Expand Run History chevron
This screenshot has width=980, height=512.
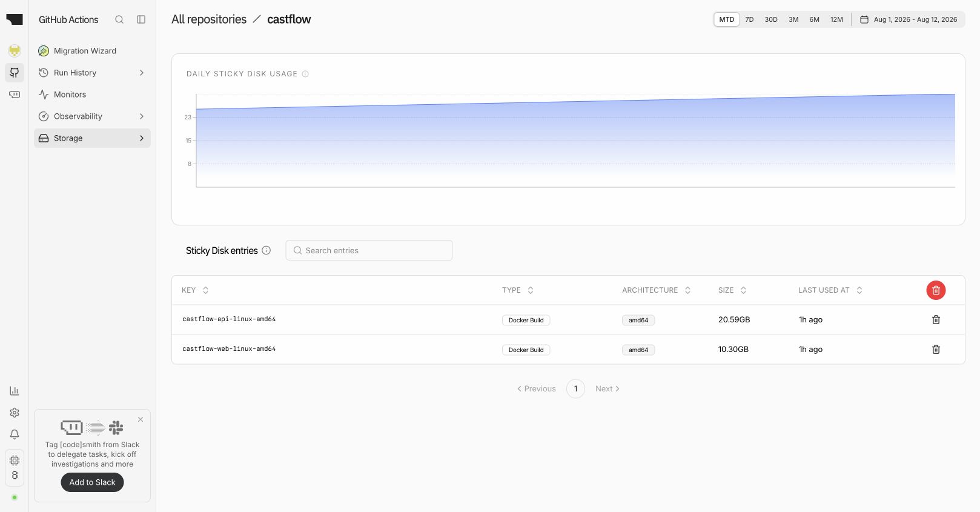click(142, 73)
